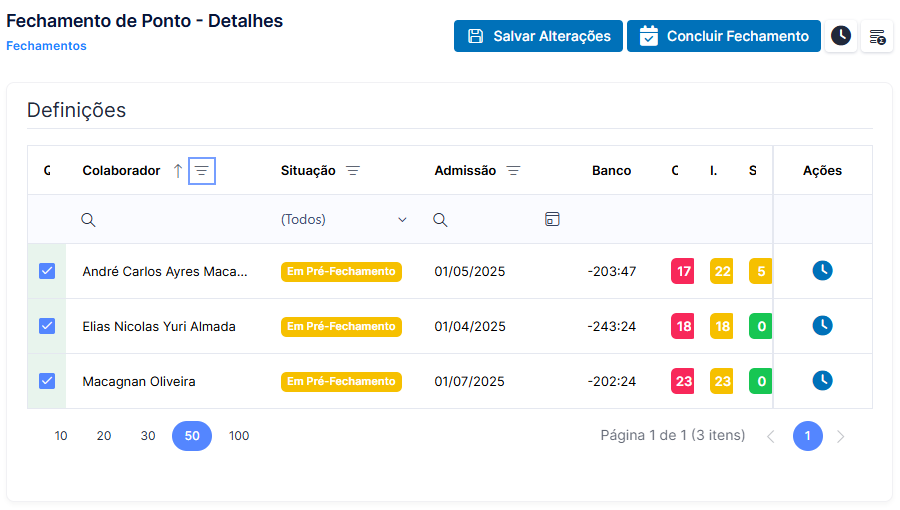Click admission date 01/04/2025

coord(470,326)
